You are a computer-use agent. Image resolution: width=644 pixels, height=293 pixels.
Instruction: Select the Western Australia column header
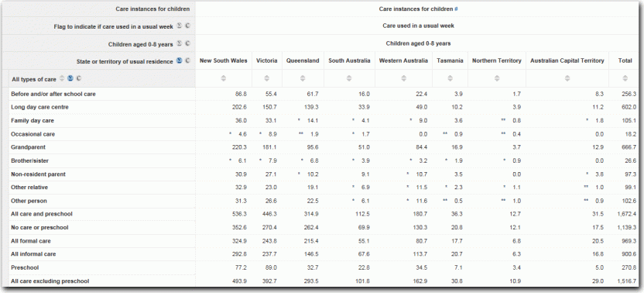(x=403, y=60)
